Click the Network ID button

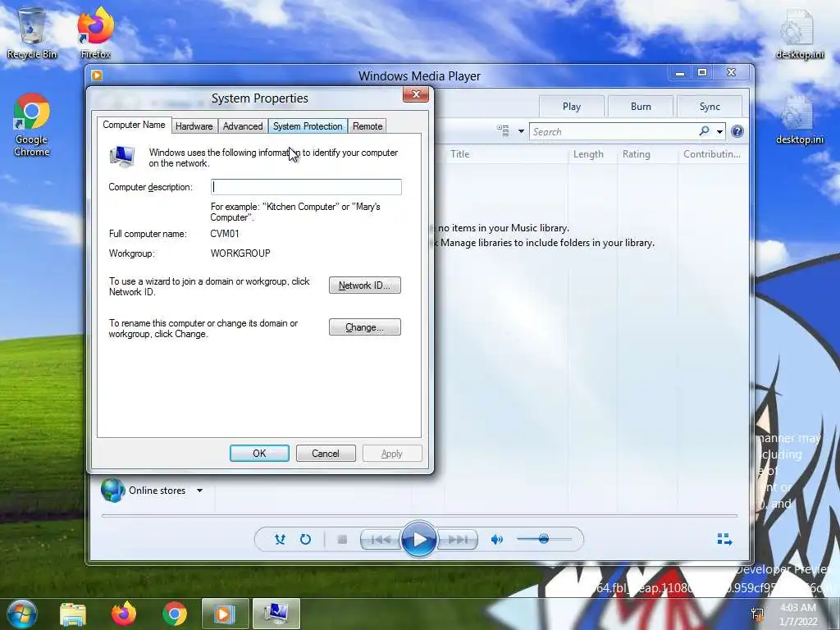coord(365,285)
